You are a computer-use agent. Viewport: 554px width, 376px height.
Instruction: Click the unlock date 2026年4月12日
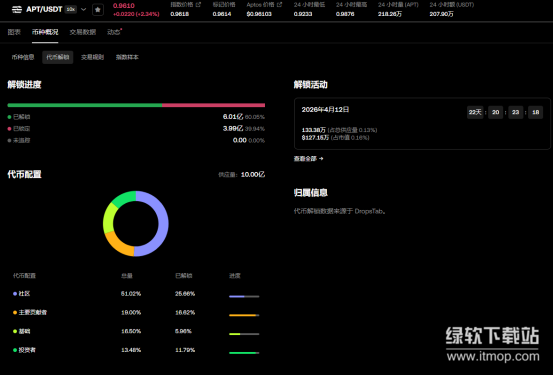click(x=325, y=110)
